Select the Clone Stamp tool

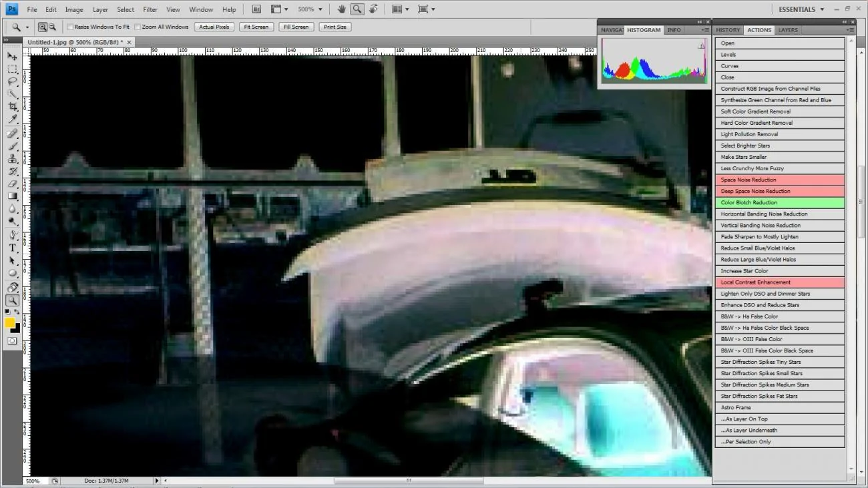pyautogui.click(x=12, y=159)
